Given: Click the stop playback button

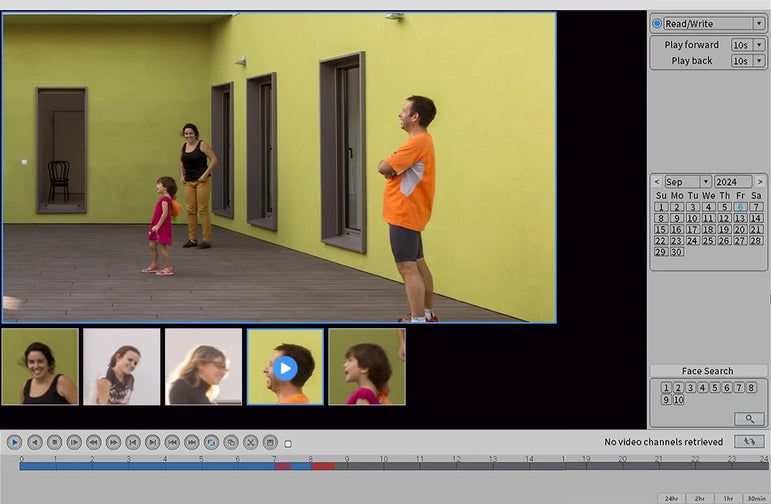Looking at the screenshot, I should (54, 442).
